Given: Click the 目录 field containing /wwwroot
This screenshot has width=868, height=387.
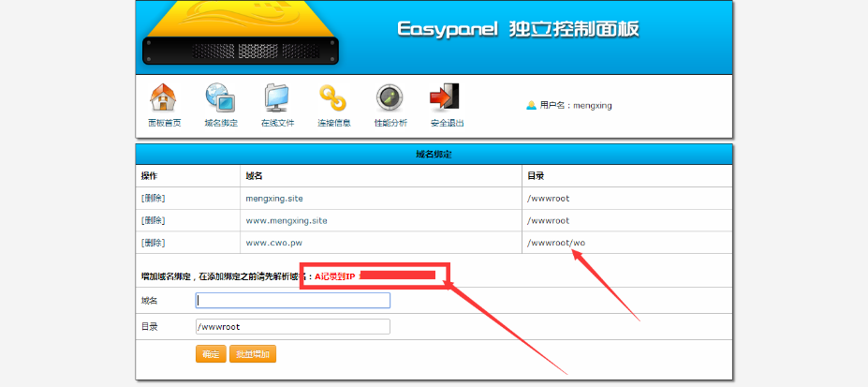Looking at the screenshot, I should point(293,327).
